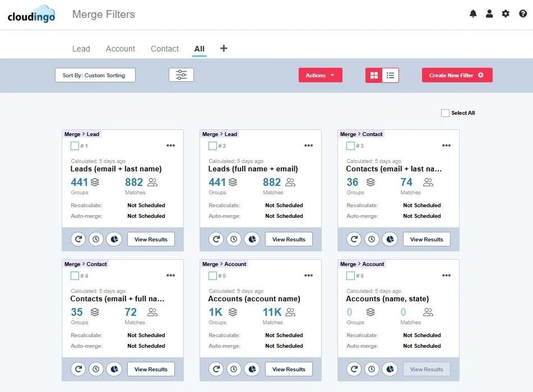533x392 pixels.
Task: Switch to the Lead tab
Action: click(81, 49)
